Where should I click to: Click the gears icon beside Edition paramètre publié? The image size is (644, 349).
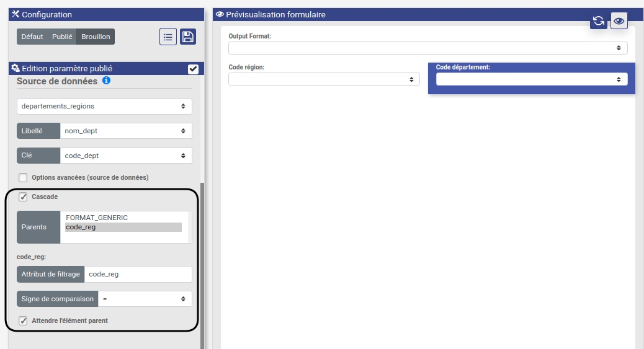click(x=16, y=68)
